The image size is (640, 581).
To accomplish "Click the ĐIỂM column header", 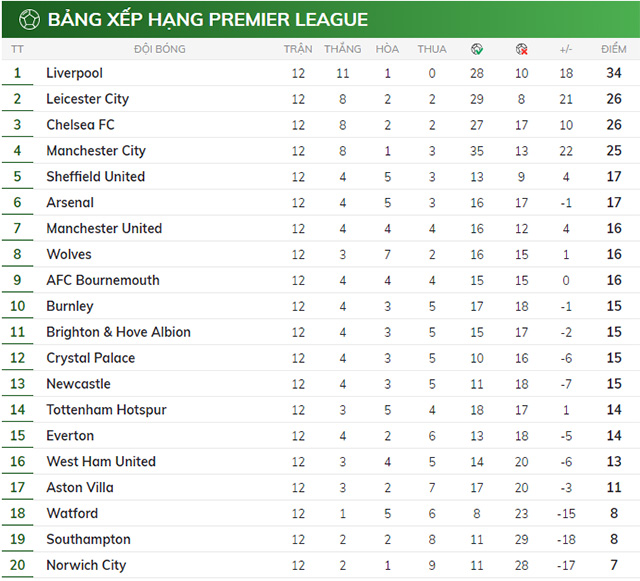I will (x=613, y=48).
